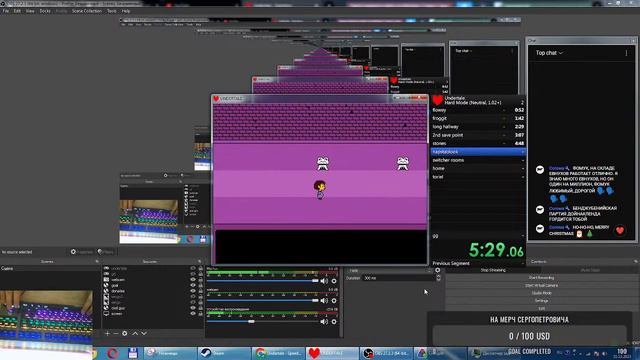The image size is (640, 360).
Task: Open Steam from the Windows taskbar
Action: pyautogui.click(x=224, y=353)
